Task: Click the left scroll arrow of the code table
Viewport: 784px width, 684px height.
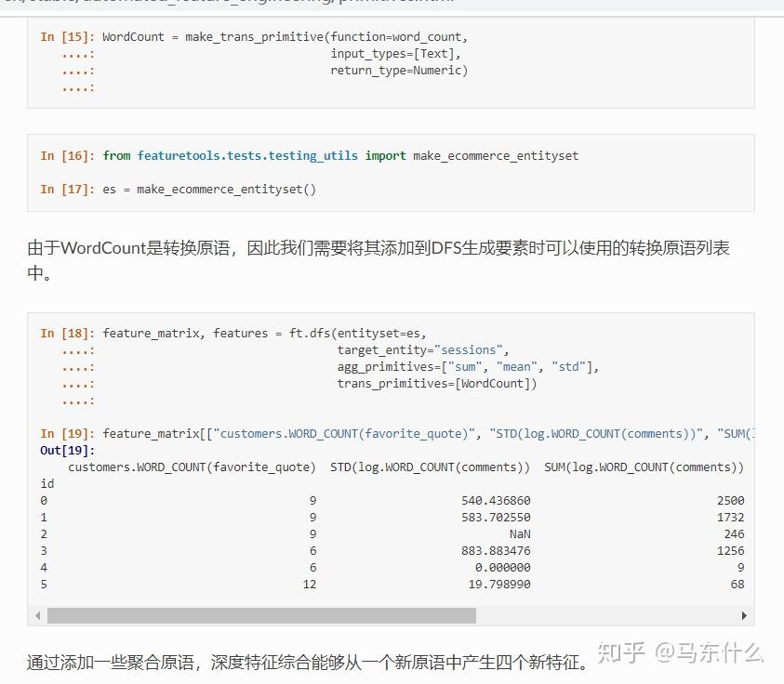Action: tap(37, 615)
